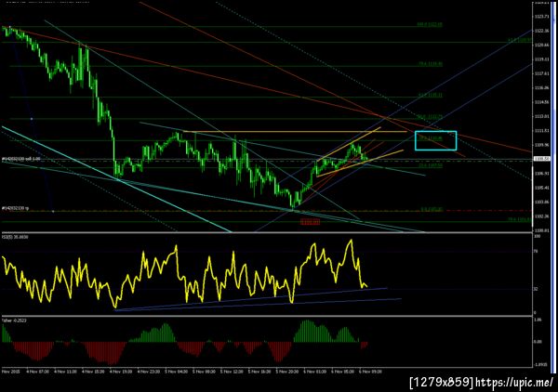Select the cyan rectangle object on the chart
558x392 pixels.
(x=435, y=141)
